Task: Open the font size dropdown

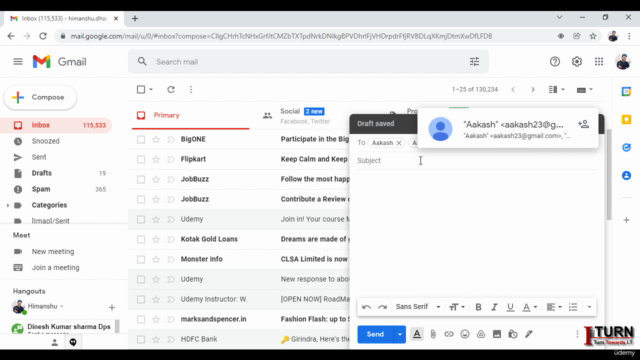Action: click(457, 307)
